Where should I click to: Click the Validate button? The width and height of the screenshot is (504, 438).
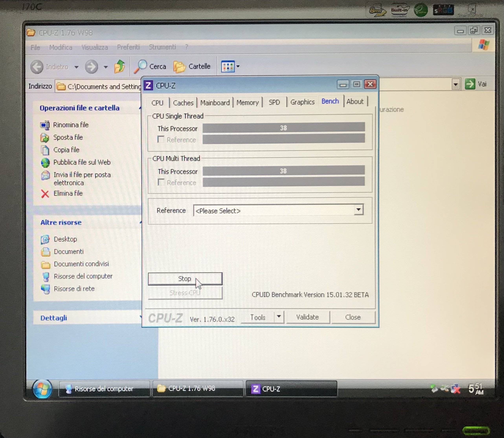pos(307,317)
